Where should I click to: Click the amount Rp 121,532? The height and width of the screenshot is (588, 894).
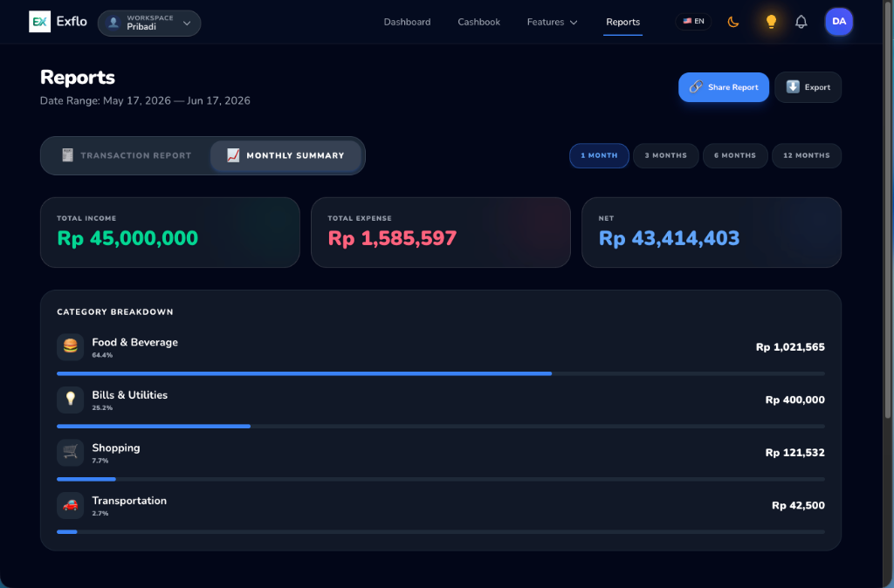click(x=794, y=453)
